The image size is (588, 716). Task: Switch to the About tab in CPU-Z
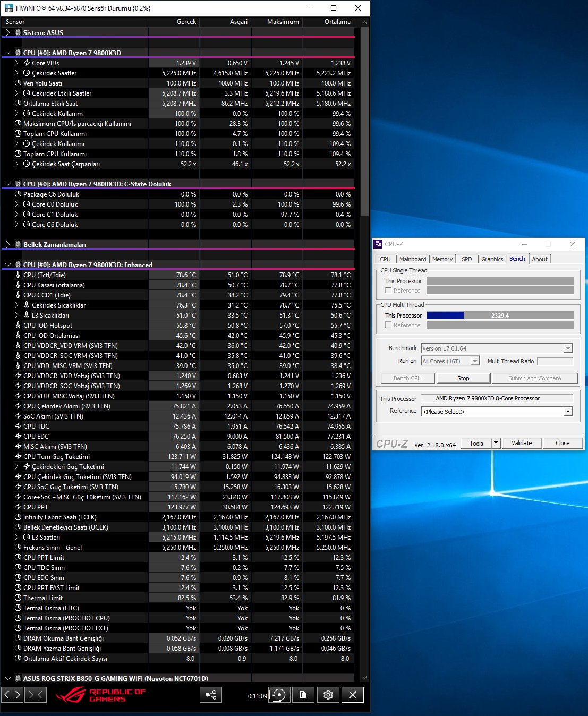540,259
